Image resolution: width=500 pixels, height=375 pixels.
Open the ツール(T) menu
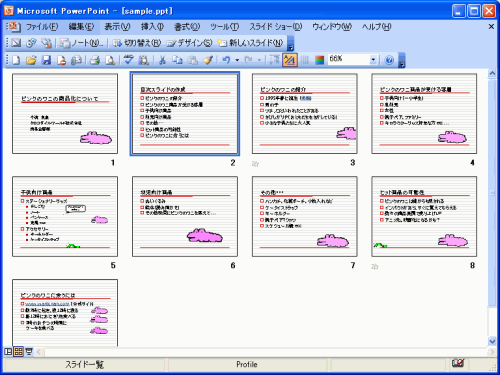click(225, 27)
